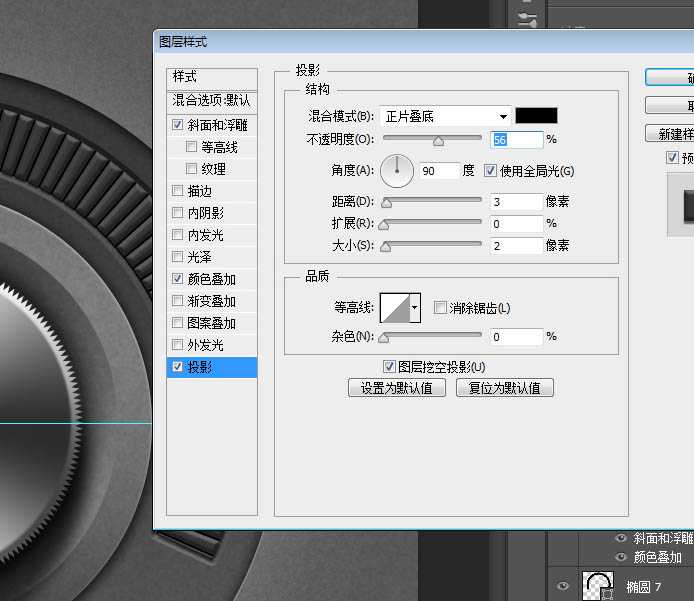Enable the 等高线 sub-option checkbox
This screenshot has height=601, width=694.
click(191, 146)
